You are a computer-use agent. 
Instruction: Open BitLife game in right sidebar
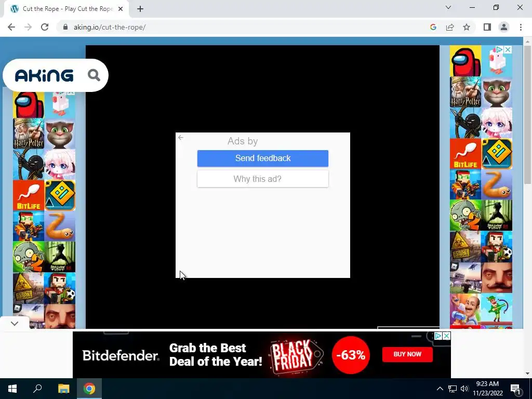[x=465, y=154]
